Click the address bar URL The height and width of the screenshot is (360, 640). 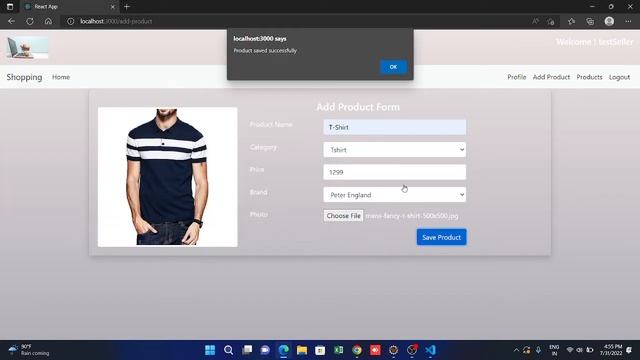click(116, 21)
